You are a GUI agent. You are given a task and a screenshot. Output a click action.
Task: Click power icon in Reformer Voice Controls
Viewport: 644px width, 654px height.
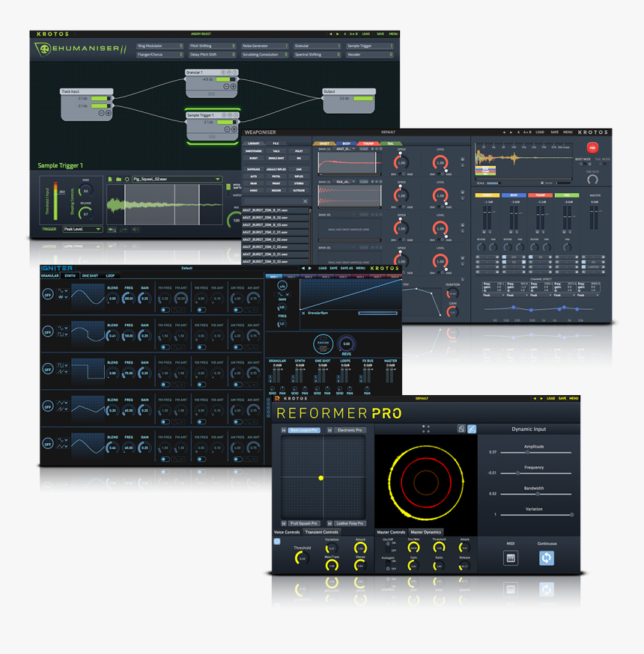pyautogui.click(x=277, y=542)
